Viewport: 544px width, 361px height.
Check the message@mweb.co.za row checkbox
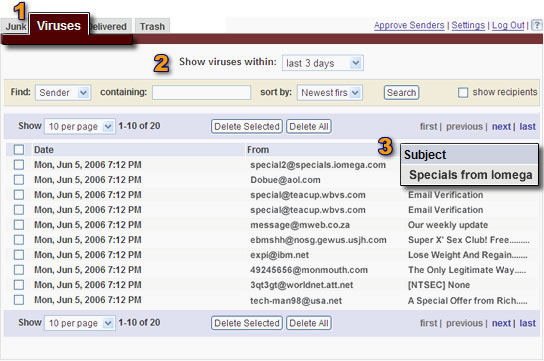pyautogui.click(x=19, y=225)
